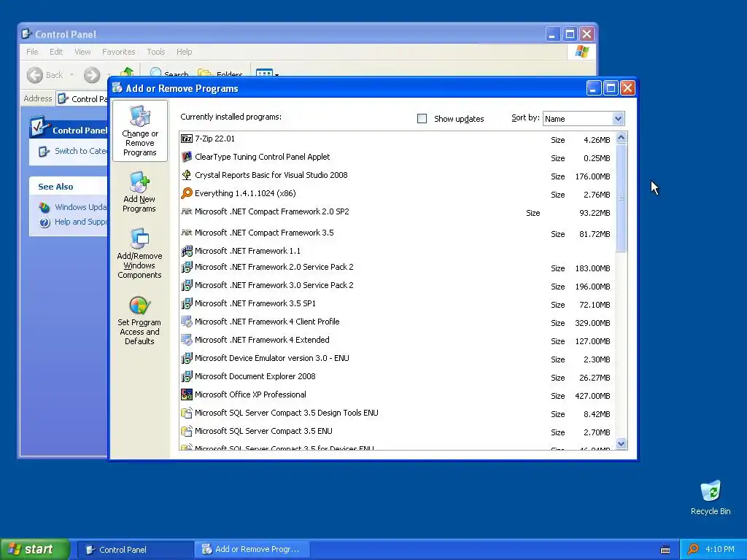Click the Up folder icon in Control Panel toolbar

(127, 72)
